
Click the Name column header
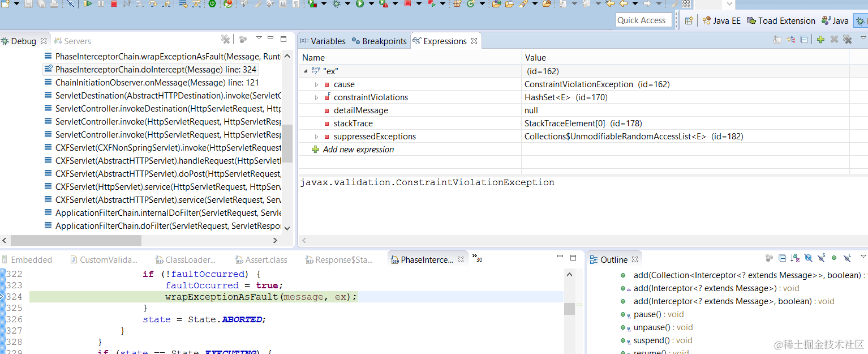(410, 57)
